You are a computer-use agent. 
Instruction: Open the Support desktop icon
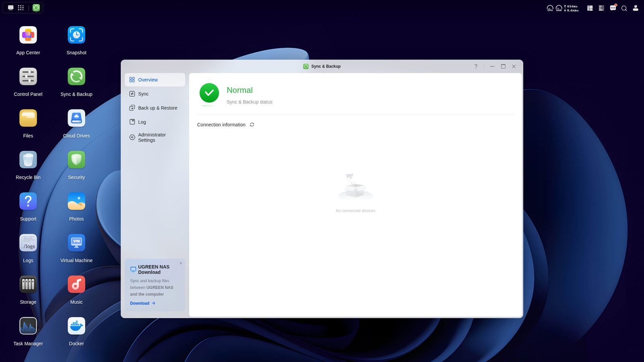(x=28, y=202)
